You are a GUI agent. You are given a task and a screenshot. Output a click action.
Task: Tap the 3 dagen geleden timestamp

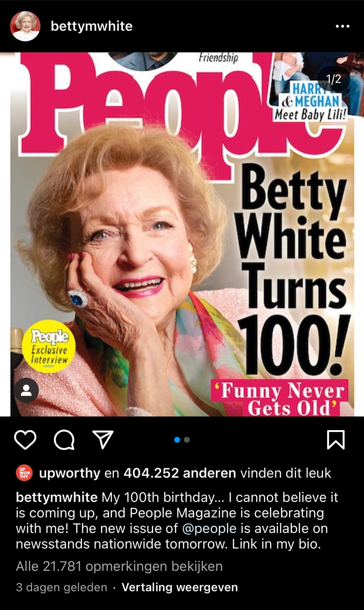click(x=61, y=587)
